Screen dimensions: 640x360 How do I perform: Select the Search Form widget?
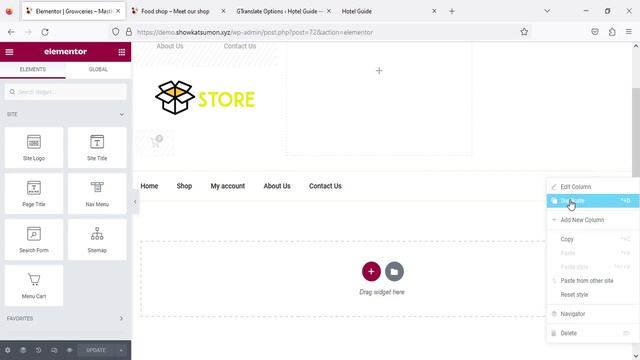[x=34, y=240]
